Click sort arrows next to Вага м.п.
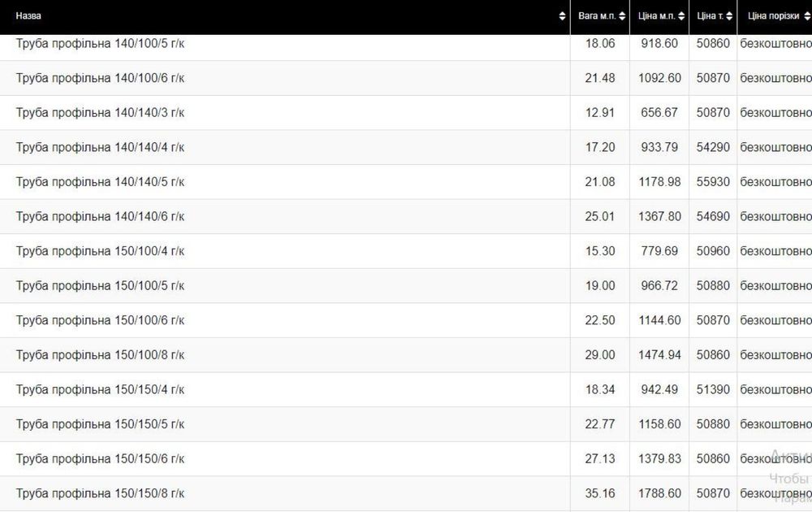The height and width of the screenshot is (512, 812). pos(623,16)
